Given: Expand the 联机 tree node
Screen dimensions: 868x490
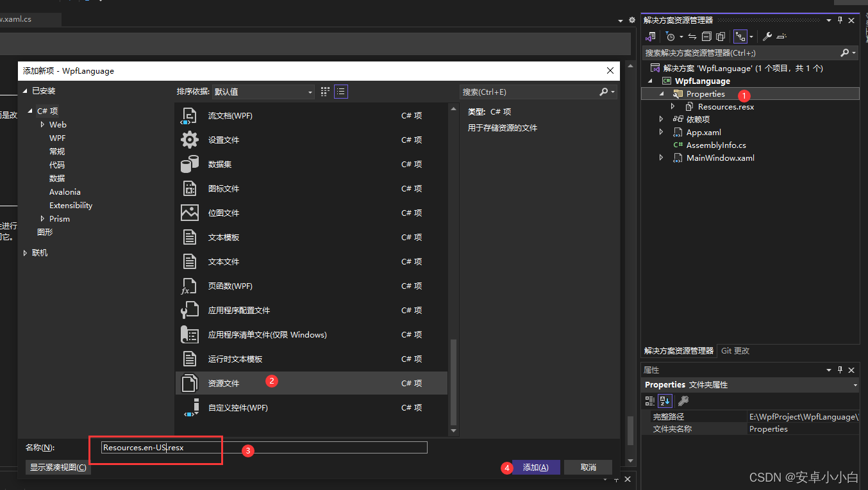Looking at the screenshot, I should pos(26,253).
